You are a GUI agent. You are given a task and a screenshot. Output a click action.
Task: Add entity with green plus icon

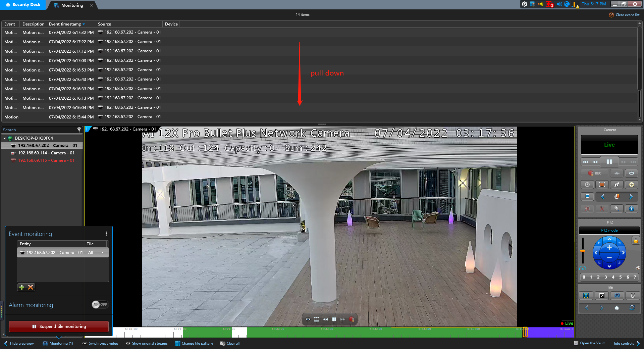click(x=22, y=287)
